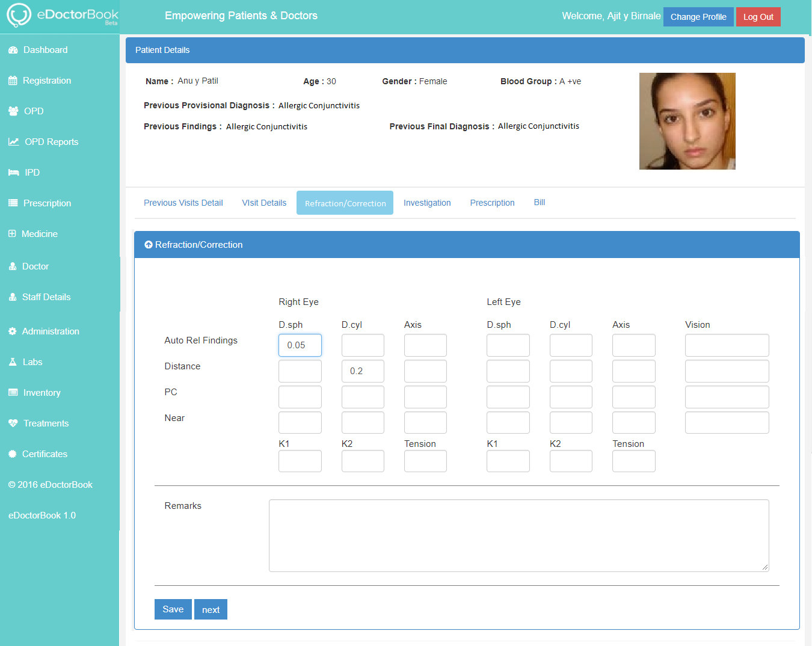Open Medicine via its plus-box icon
Image resolution: width=812 pixels, height=646 pixels.
click(12, 234)
